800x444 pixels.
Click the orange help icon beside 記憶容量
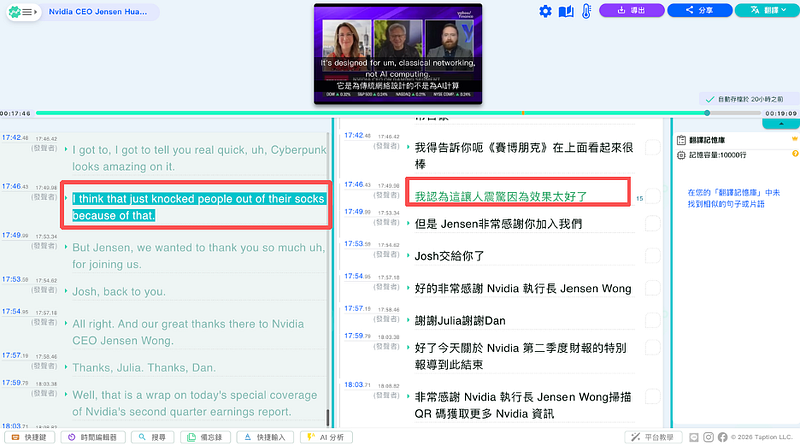click(x=795, y=154)
